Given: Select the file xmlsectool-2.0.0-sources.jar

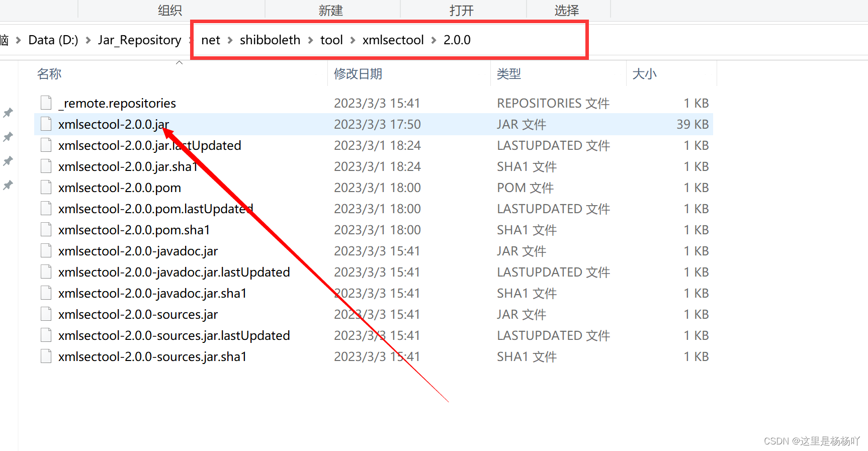Looking at the screenshot, I should [138, 314].
